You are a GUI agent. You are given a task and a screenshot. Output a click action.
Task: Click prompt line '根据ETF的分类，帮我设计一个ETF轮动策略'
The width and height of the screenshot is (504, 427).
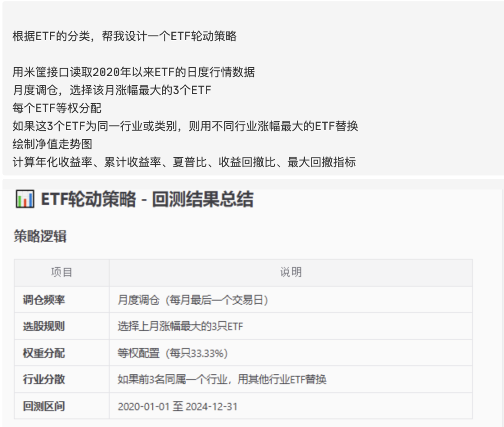click(125, 36)
